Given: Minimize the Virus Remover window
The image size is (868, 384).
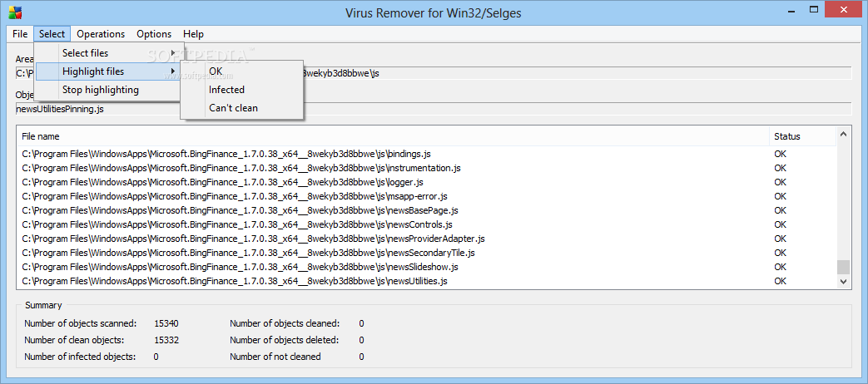Looking at the screenshot, I should point(793,9).
